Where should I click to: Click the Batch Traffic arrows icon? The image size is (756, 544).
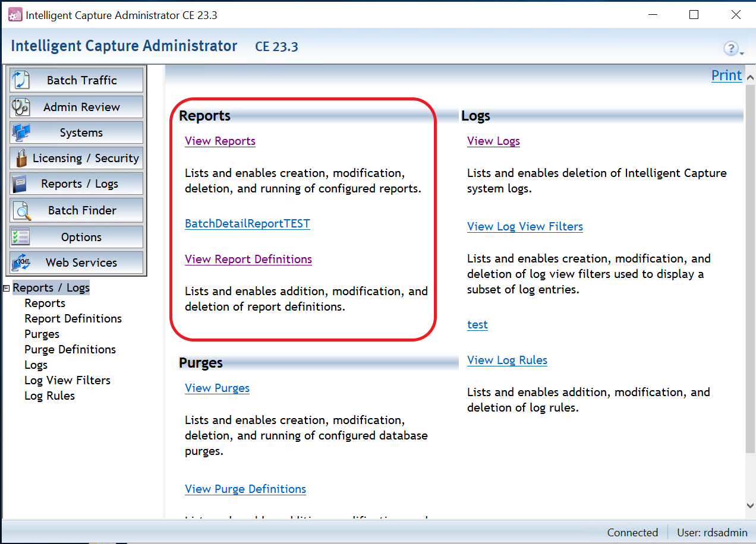click(x=21, y=80)
